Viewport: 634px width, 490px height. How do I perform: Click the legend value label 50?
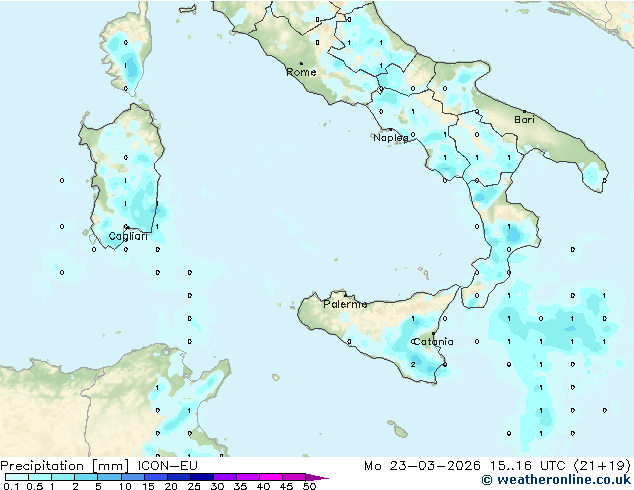click(309, 486)
